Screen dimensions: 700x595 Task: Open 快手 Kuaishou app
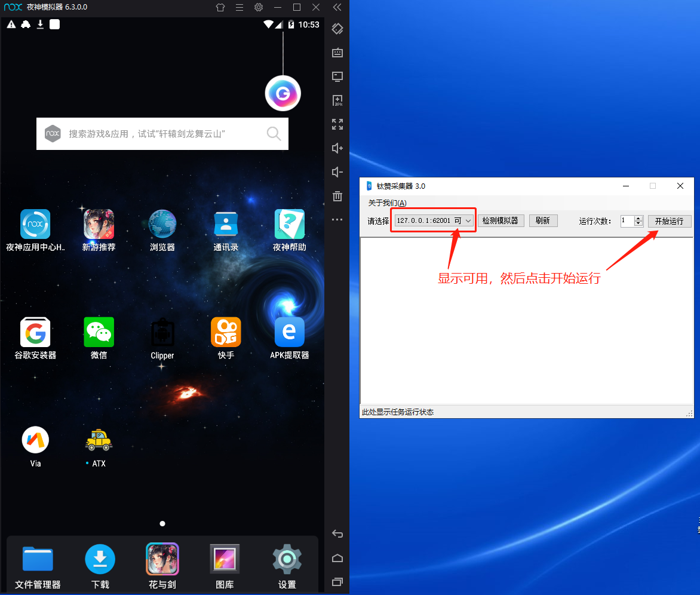pyautogui.click(x=226, y=332)
